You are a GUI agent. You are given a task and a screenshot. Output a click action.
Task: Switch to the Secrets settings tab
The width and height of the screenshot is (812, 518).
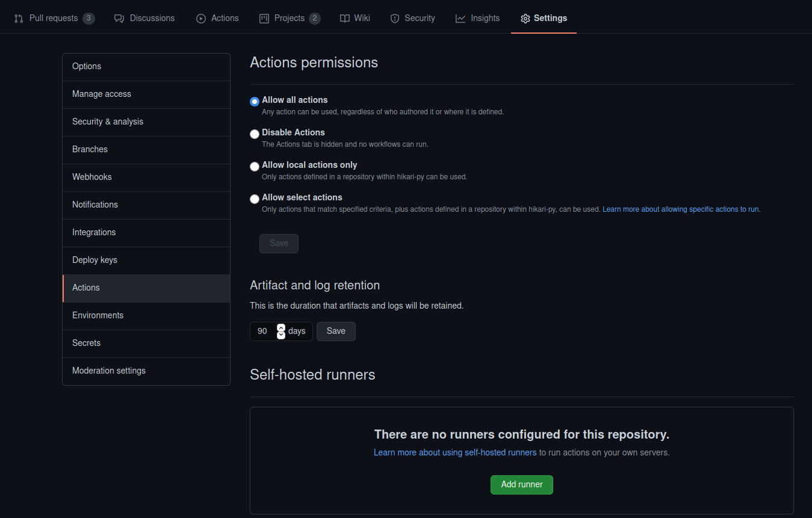(x=86, y=343)
